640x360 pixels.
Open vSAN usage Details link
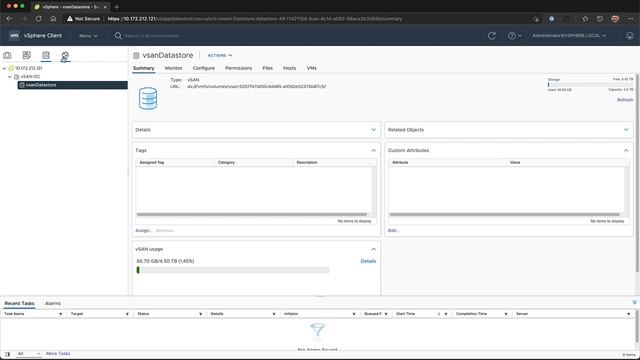coord(368,261)
